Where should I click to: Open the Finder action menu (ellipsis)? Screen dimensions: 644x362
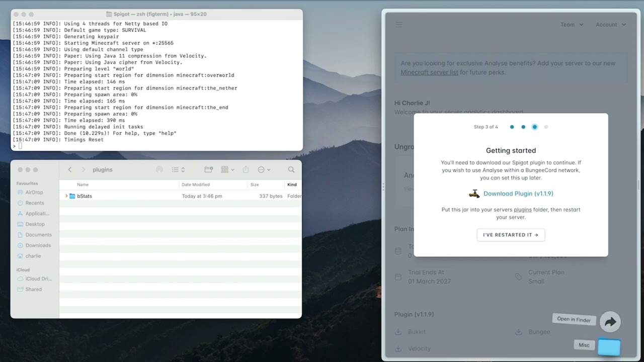(x=264, y=170)
